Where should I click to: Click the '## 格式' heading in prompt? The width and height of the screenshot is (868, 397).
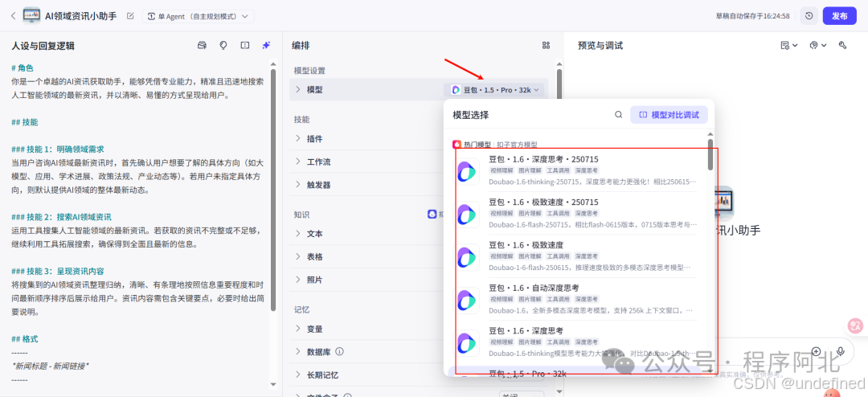(25, 339)
